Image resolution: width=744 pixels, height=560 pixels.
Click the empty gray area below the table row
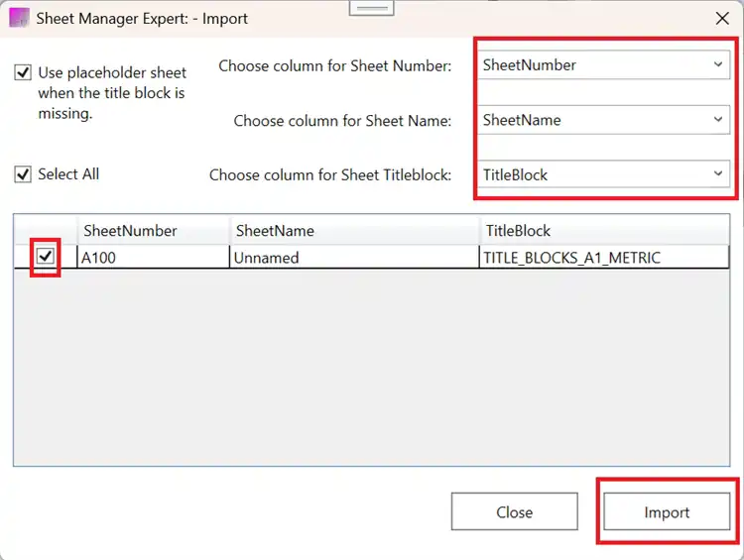[x=372, y=367]
